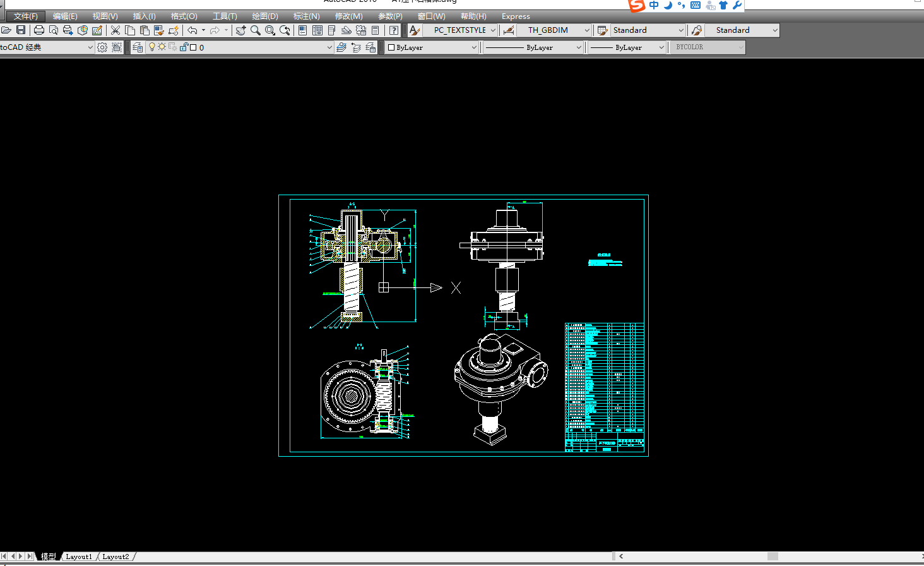
Task: Click the Match Properties icon
Action: click(159, 30)
